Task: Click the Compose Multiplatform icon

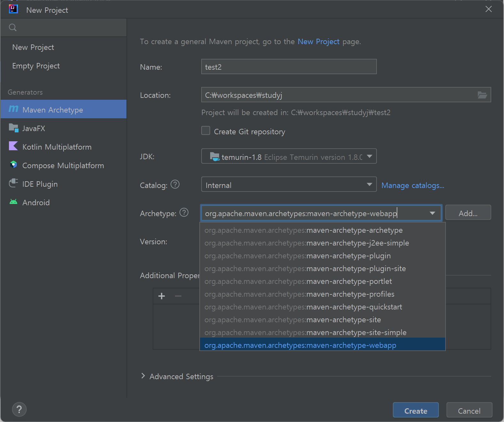Action: coord(13,165)
